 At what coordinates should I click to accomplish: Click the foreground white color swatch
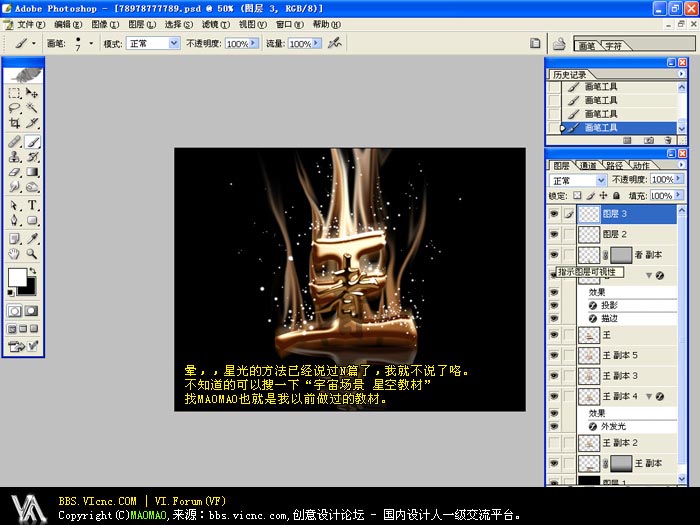click(17, 278)
